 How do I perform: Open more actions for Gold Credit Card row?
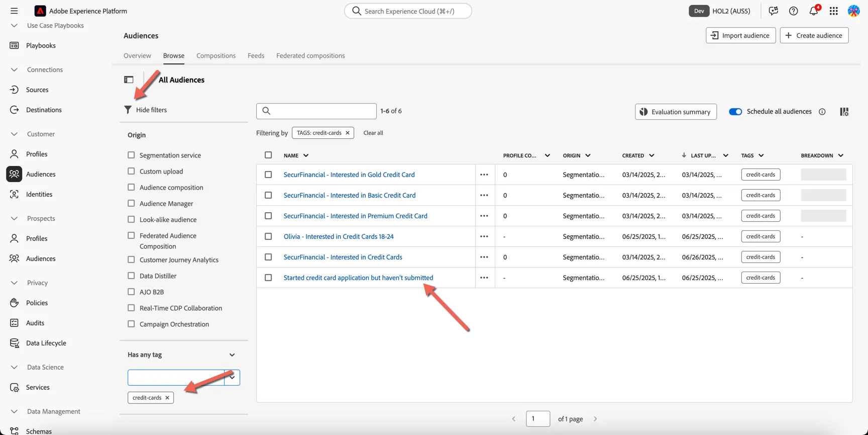click(484, 175)
